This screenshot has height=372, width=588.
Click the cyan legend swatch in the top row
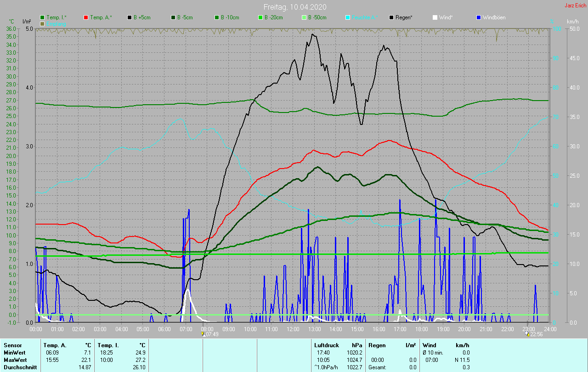(x=348, y=17)
